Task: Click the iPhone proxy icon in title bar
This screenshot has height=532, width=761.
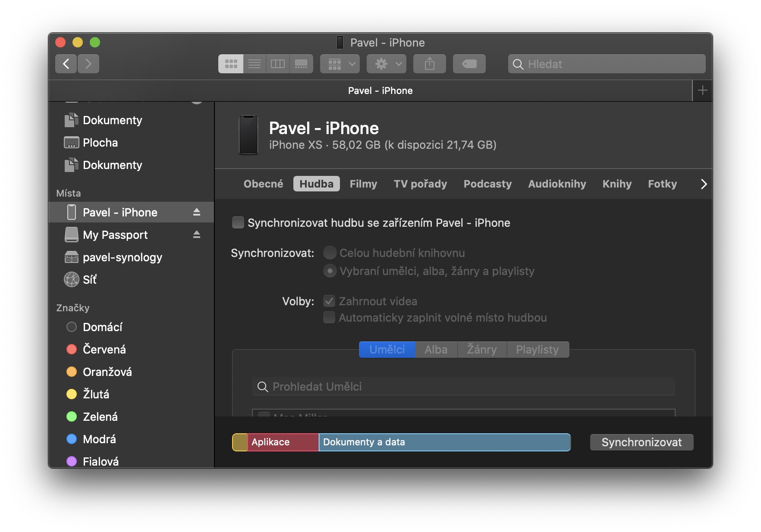Action: pos(340,42)
